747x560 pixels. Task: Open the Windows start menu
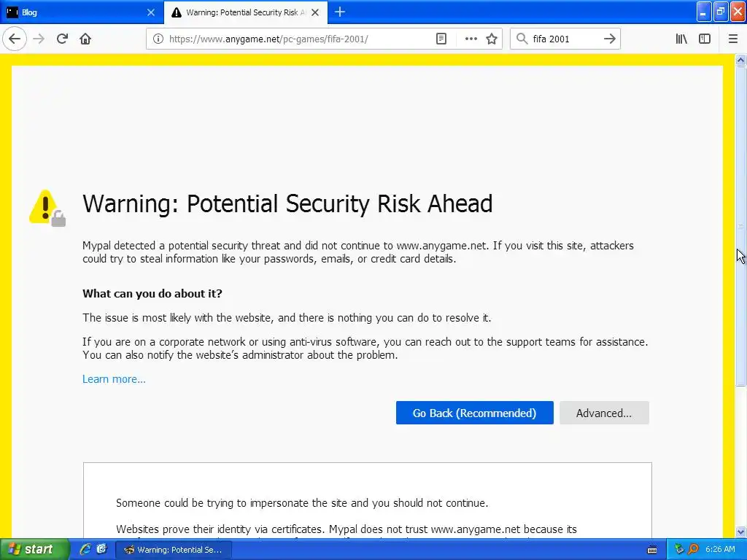[34, 550]
